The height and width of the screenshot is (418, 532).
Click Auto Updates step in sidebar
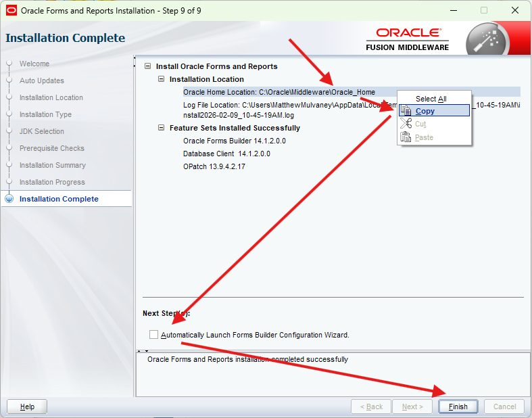pyautogui.click(x=42, y=80)
